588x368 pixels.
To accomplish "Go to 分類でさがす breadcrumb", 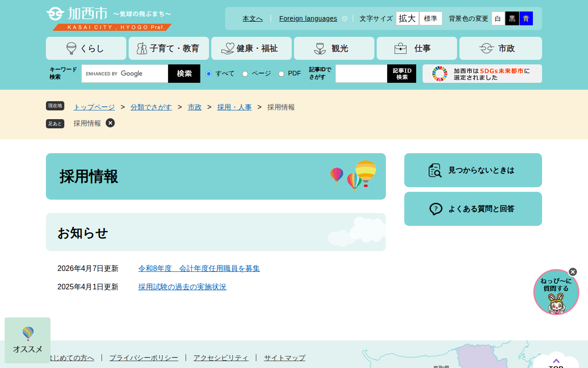I will [151, 107].
